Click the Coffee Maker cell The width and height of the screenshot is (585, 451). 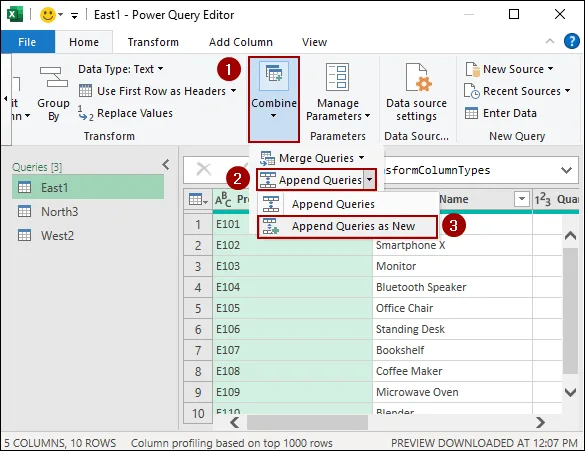pos(452,371)
